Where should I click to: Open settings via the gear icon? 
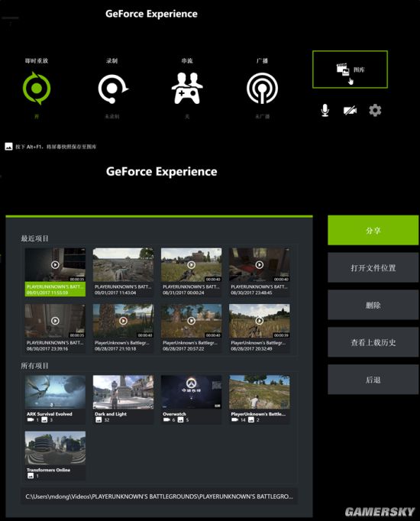(375, 110)
